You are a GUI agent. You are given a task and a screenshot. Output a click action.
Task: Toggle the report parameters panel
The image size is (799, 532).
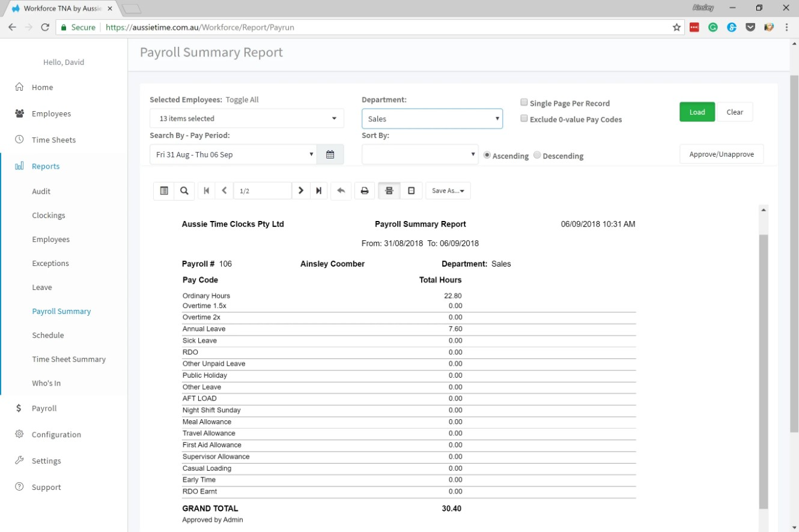163,190
